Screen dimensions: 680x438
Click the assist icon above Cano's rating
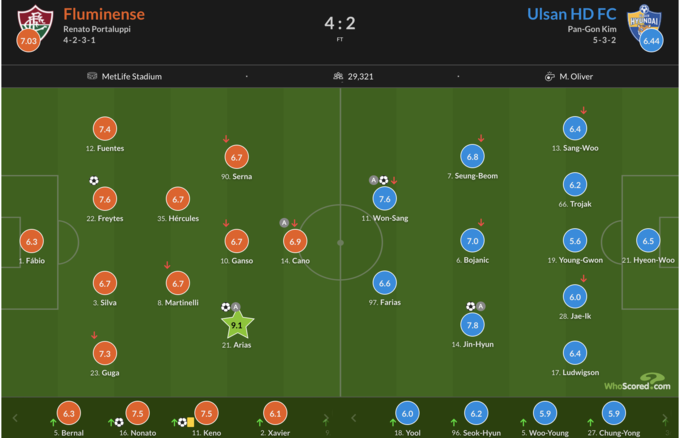tap(284, 222)
